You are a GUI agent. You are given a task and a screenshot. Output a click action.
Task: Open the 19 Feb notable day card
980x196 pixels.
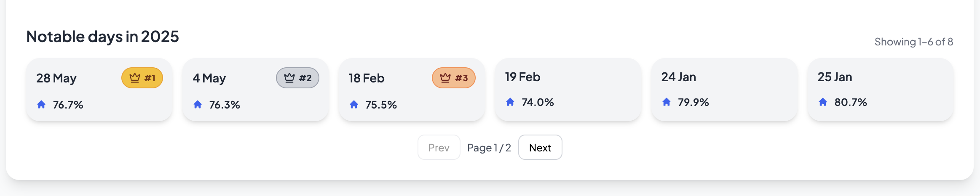[568, 90]
